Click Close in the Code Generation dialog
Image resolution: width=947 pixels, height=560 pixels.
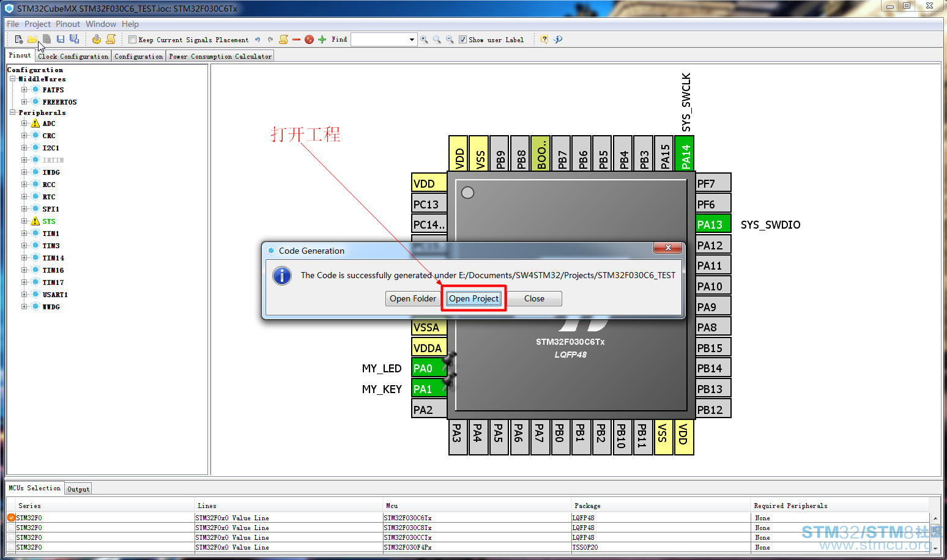534,298
